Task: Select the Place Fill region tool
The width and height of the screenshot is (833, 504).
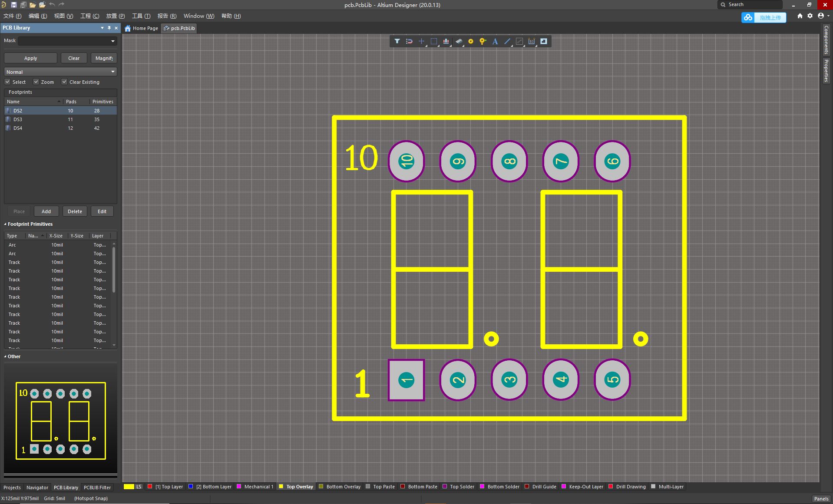Action: click(543, 41)
